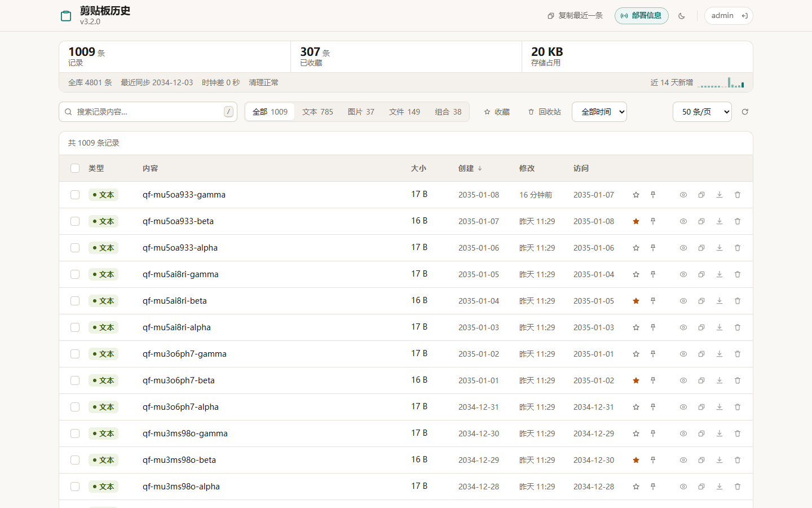Download the qf-mu5ai8ri-alpha record
The image size is (812, 508).
click(x=720, y=327)
